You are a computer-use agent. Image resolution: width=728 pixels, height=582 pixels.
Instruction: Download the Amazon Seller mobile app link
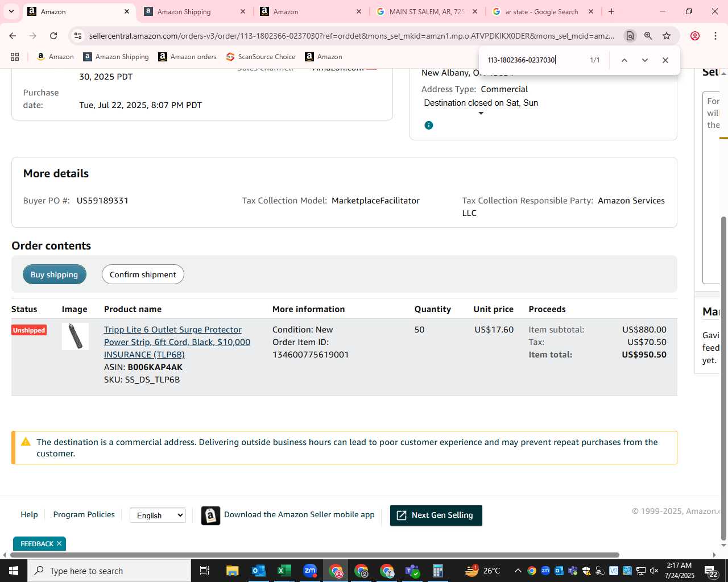click(299, 514)
